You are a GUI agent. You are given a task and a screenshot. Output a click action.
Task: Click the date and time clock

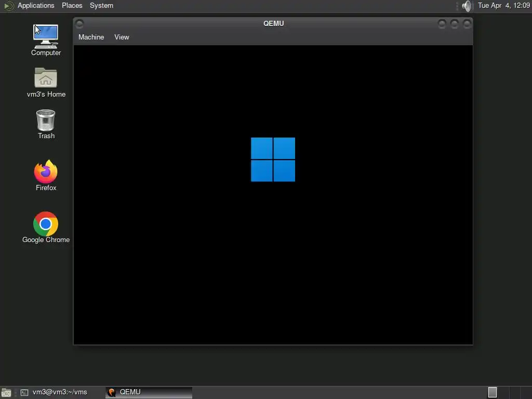[504, 5]
